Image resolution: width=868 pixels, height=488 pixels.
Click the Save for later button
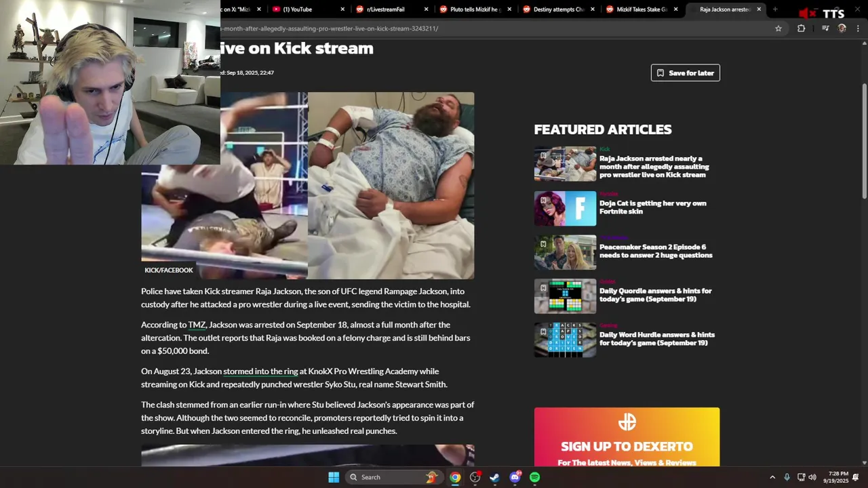click(685, 73)
